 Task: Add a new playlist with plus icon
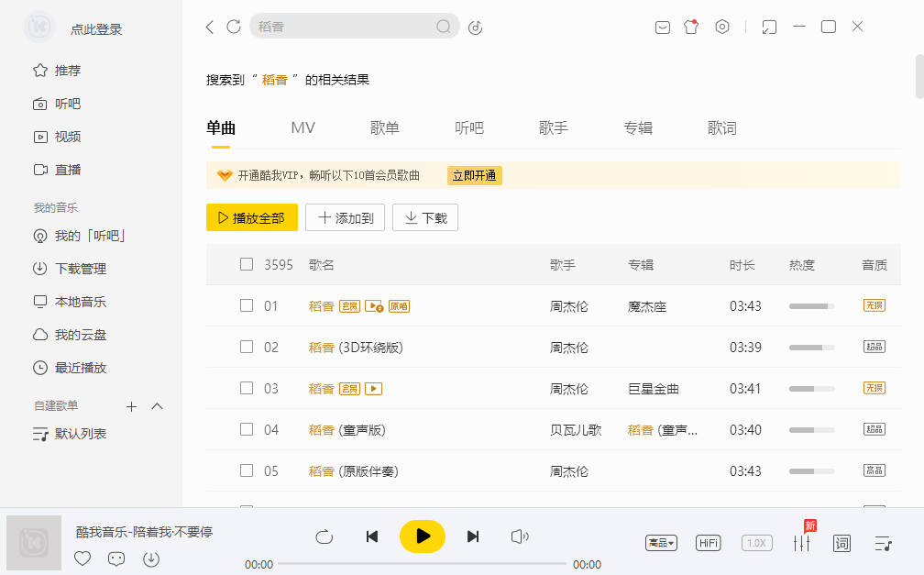point(131,406)
